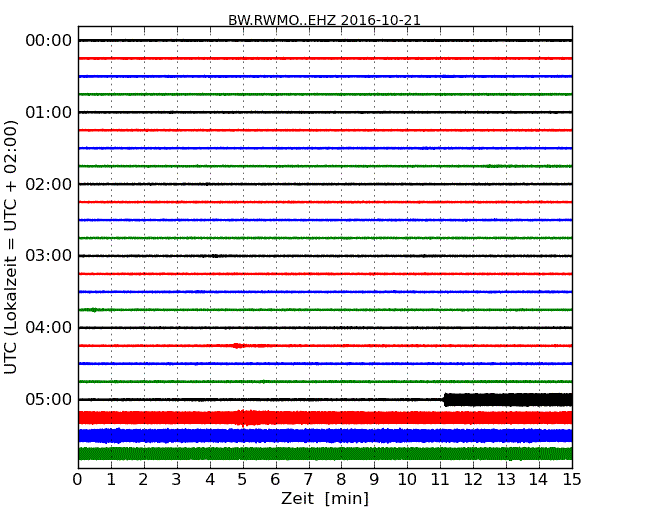The width and height of the screenshot is (650, 520).
Task: Select x-axis tick label 11
Action: 440,480
